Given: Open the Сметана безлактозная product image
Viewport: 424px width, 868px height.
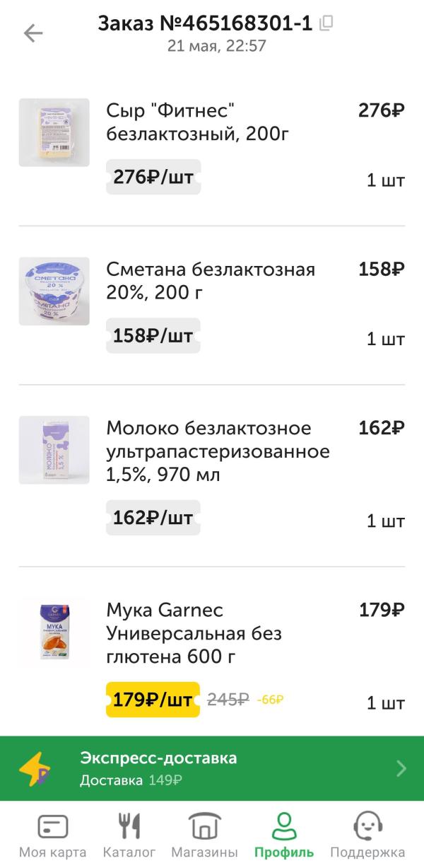Looking at the screenshot, I should coord(54,291).
